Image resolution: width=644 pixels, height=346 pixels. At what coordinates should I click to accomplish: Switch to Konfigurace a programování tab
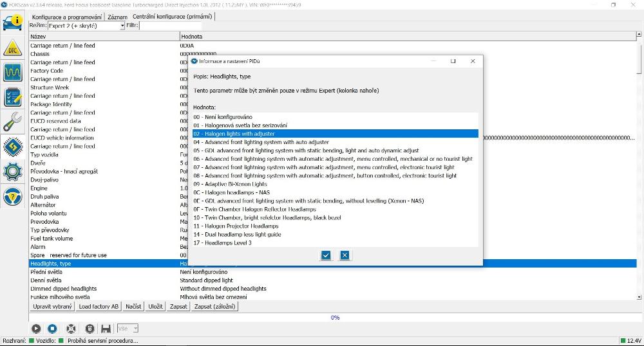coord(67,17)
